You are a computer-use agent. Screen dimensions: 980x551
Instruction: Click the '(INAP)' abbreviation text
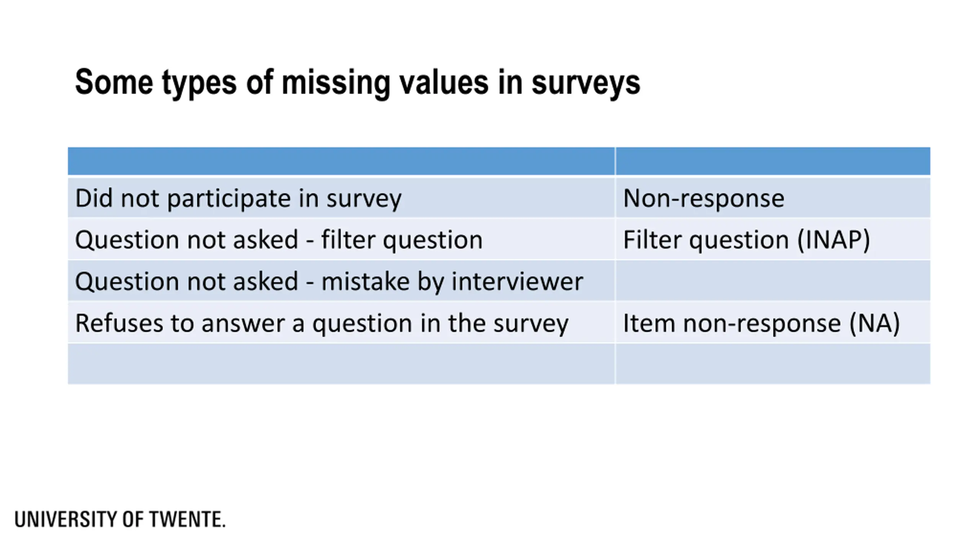pos(833,240)
